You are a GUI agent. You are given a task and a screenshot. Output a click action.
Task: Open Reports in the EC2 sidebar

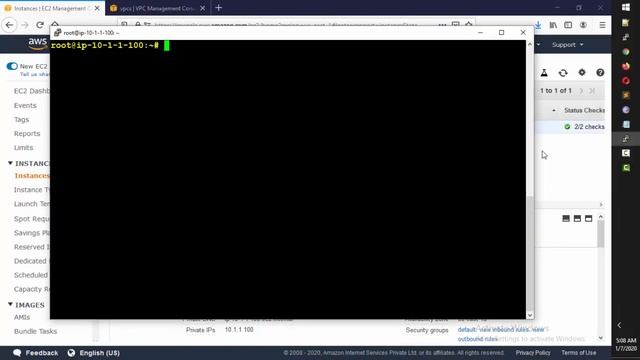pyautogui.click(x=27, y=133)
